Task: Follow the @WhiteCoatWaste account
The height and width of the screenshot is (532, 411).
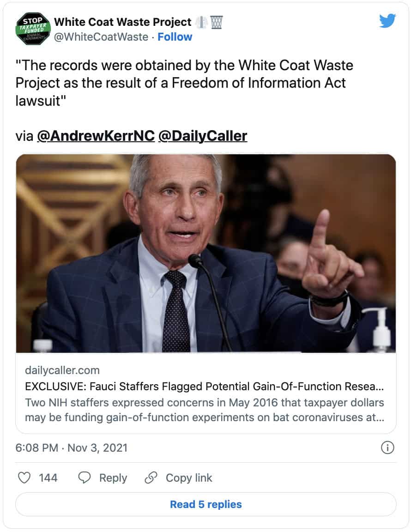Action: pyautogui.click(x=175, y=37)
